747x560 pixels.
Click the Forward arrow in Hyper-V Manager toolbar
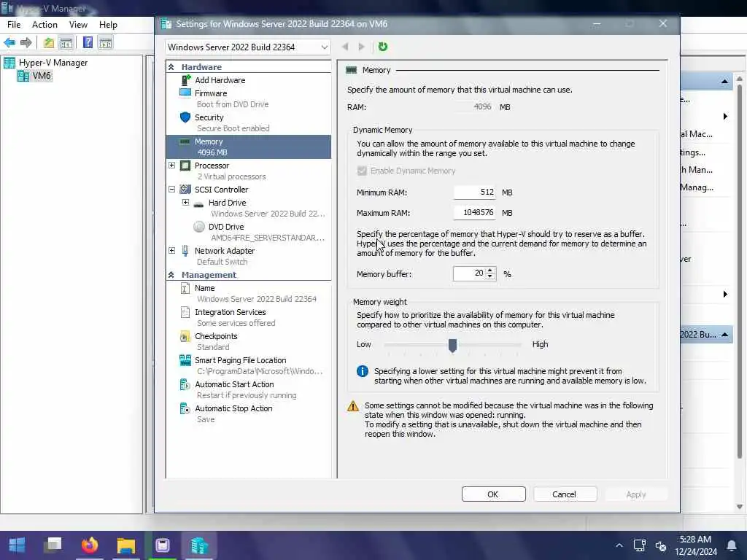[x=26, y=43]
